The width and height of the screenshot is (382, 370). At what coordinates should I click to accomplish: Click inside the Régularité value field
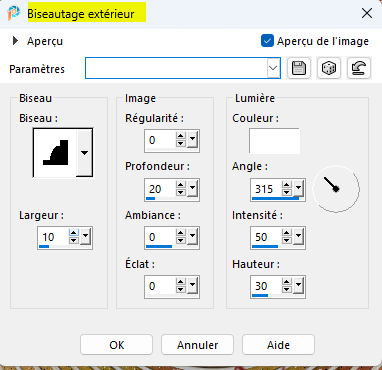tap(161, 140)
